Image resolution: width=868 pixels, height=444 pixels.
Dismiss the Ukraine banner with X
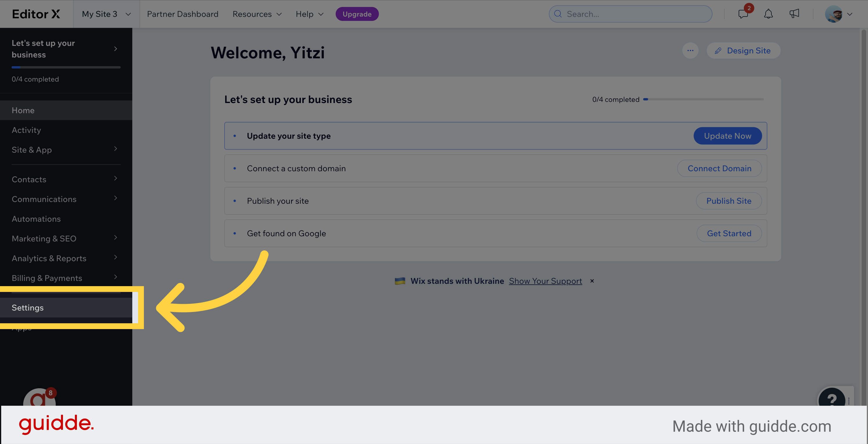(592, 281)
